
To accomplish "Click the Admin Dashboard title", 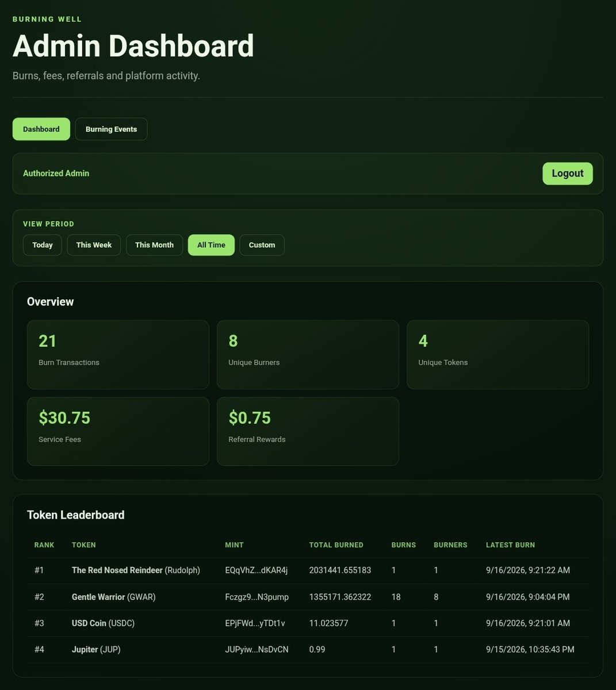I will [133, 46].
